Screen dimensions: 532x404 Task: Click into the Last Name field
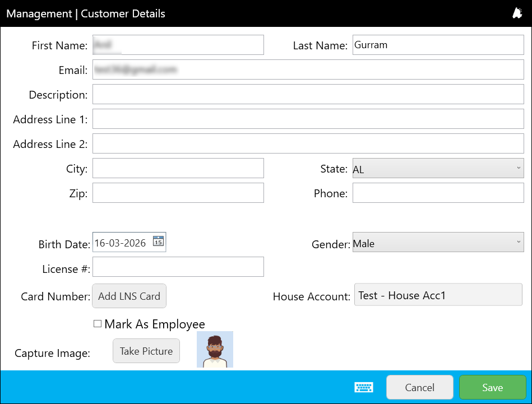click(x=438, y=45)
